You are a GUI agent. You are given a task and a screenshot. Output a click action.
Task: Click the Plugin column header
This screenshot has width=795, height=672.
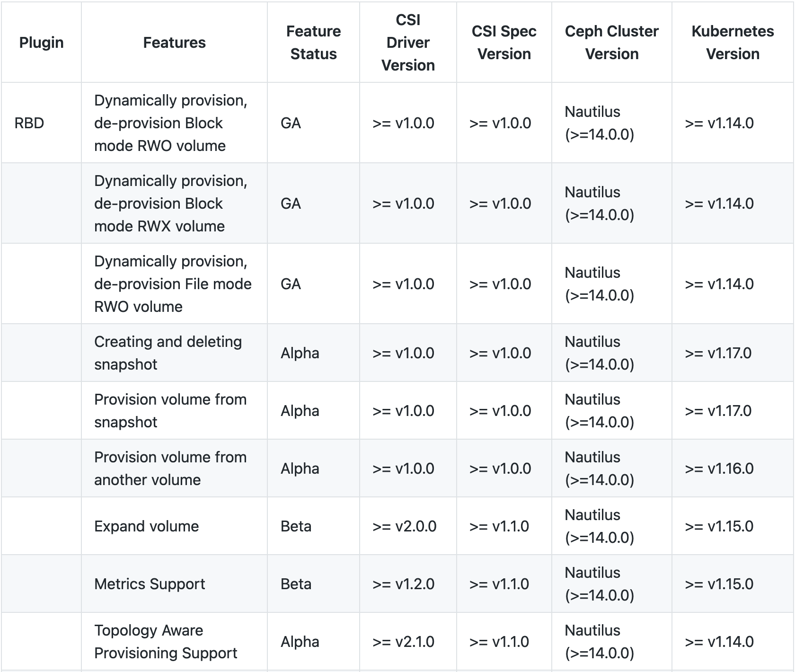(41, 43)
